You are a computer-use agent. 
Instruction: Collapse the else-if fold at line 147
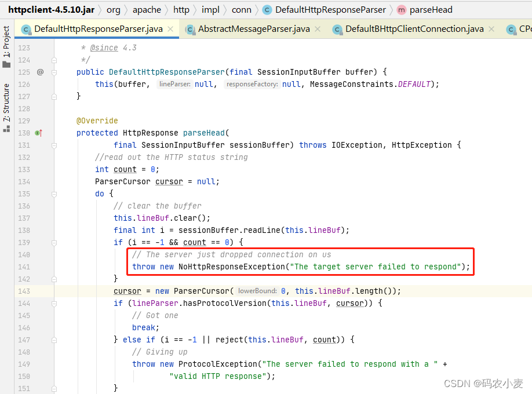(x=54, y=340)
